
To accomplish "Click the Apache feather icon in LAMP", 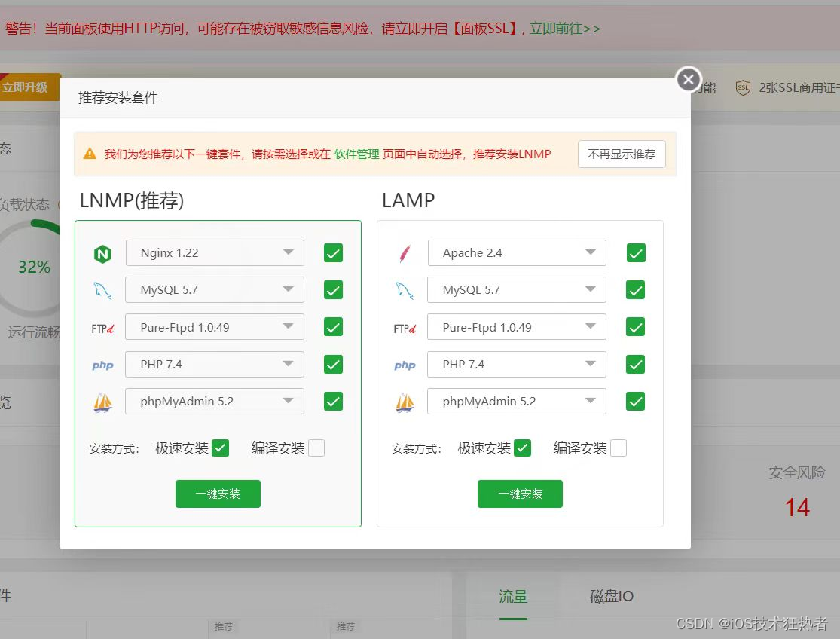I will pyautogui.click(x=405, y=254).
